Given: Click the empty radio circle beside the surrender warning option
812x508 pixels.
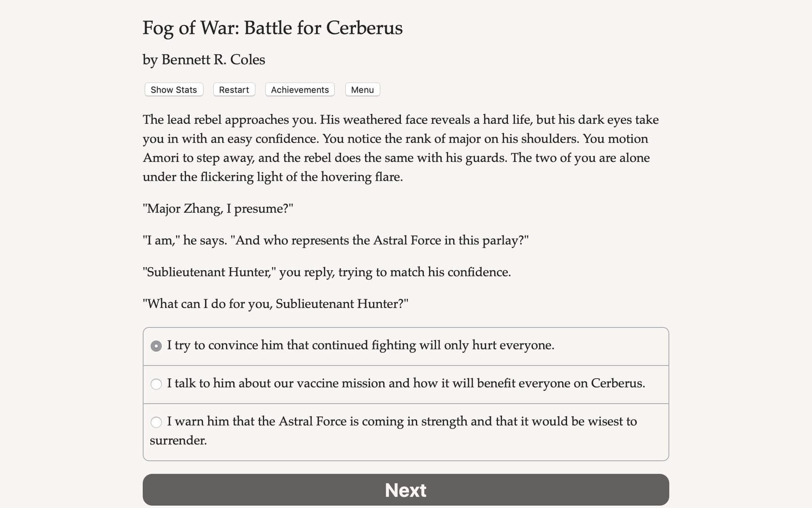Looking at the screenshot, I should (x=156, y=422).
